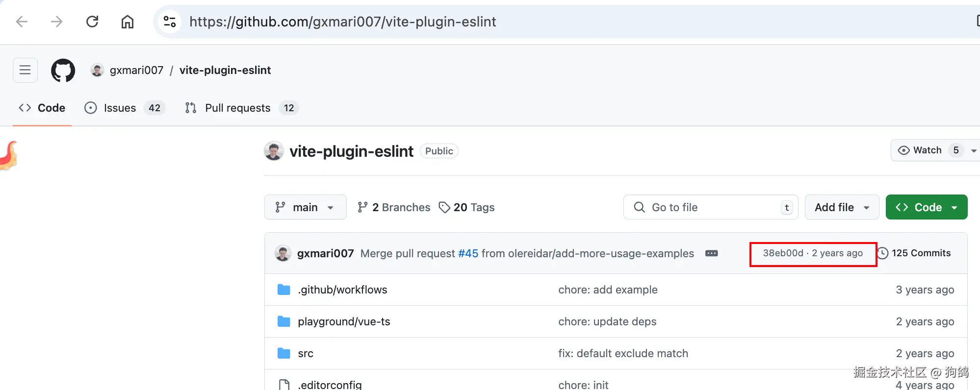980x390 pixels.
Task: Expand the commit message ellipsis button
Action: (x=712, y=253)
